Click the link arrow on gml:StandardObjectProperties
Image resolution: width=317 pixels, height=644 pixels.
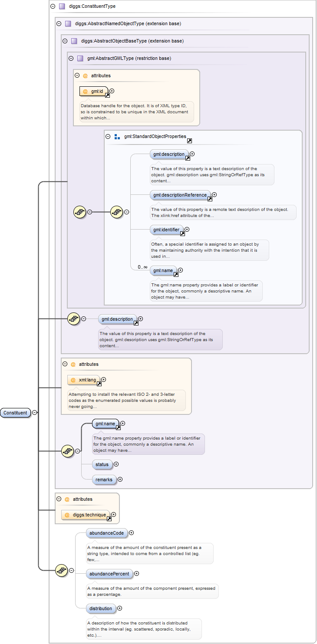coord(189,141)
